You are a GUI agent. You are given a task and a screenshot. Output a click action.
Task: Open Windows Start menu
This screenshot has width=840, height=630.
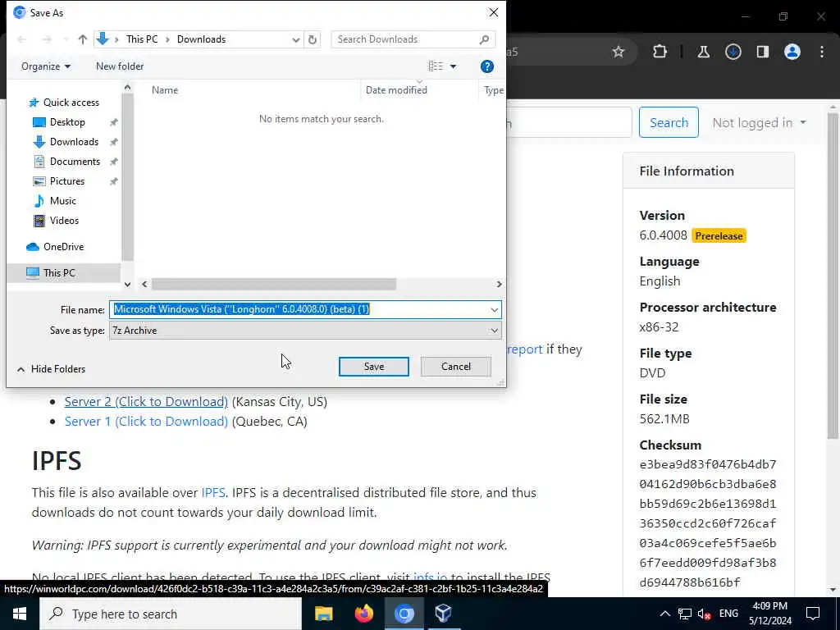click(20, 614)
